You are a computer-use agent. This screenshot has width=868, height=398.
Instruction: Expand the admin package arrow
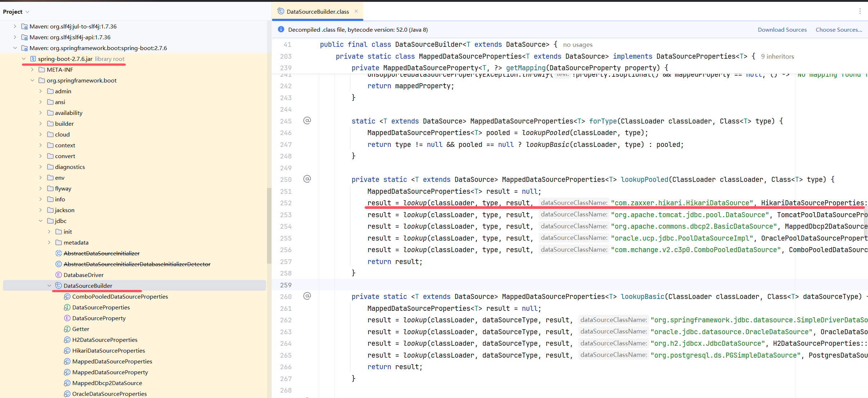pyautogui.click(x=41, y=91)
